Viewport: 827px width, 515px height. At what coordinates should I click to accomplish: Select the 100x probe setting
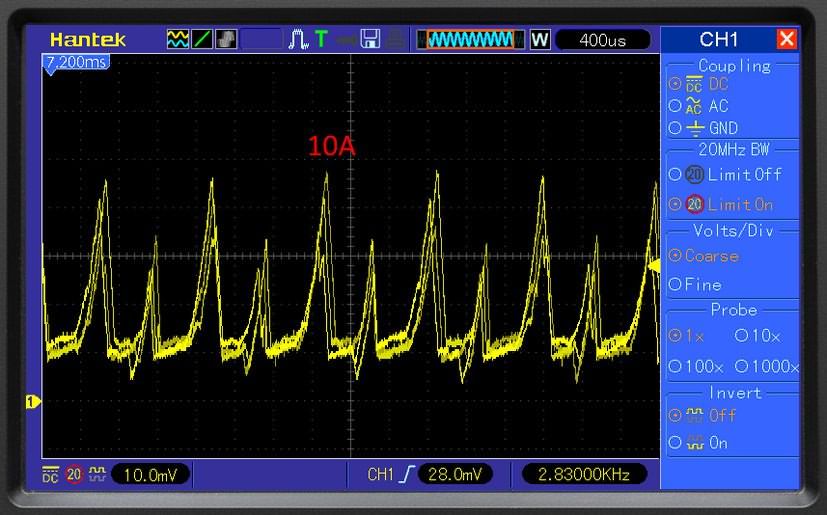click(x=696, y=366)
